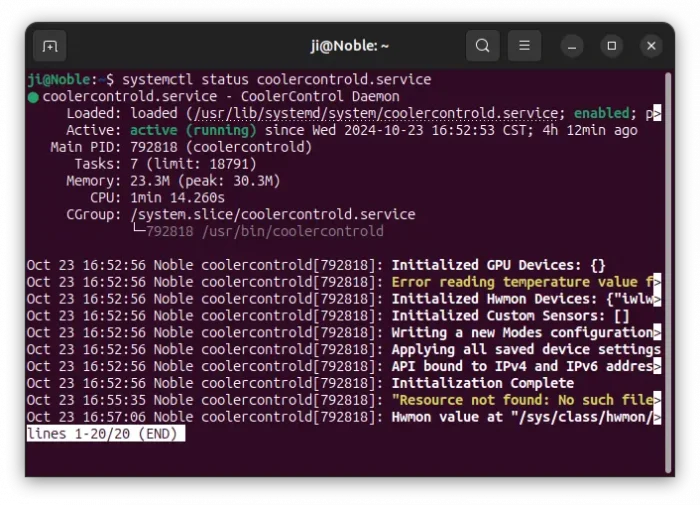Click the ji@Noble shell prompt

(71, 80)
